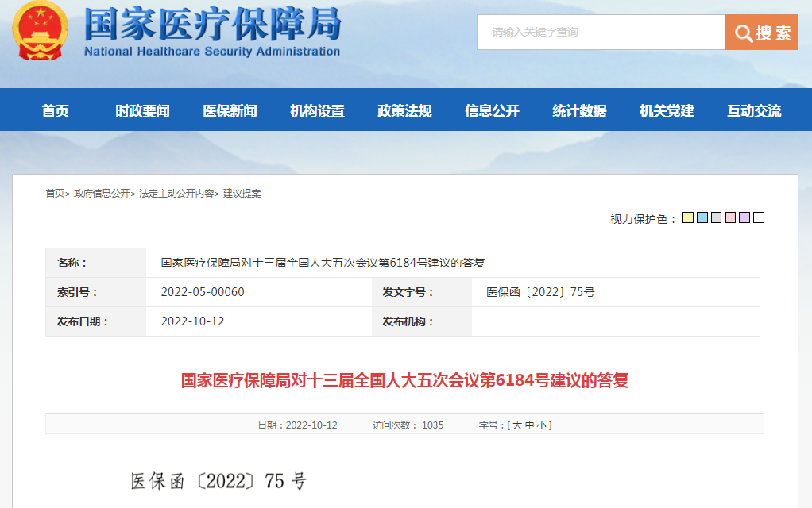Open 法定主动公开内容 breadcrumb link
812x508 pixels.
[176, 194]
